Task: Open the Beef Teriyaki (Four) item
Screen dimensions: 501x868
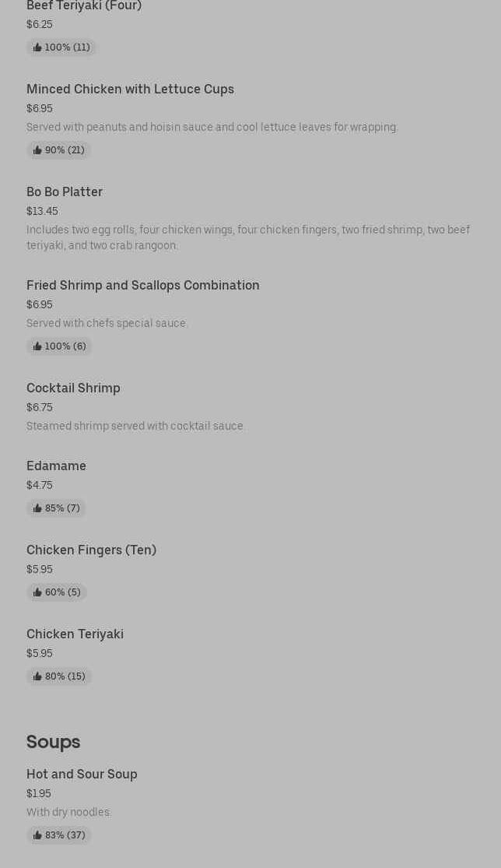Action: coord(84,6)
